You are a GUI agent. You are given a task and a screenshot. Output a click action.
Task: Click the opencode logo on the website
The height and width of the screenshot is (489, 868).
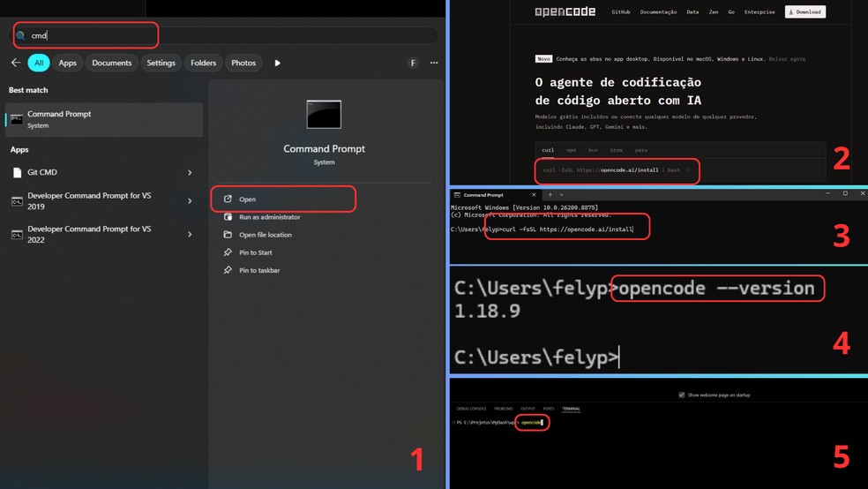point(565,11)
